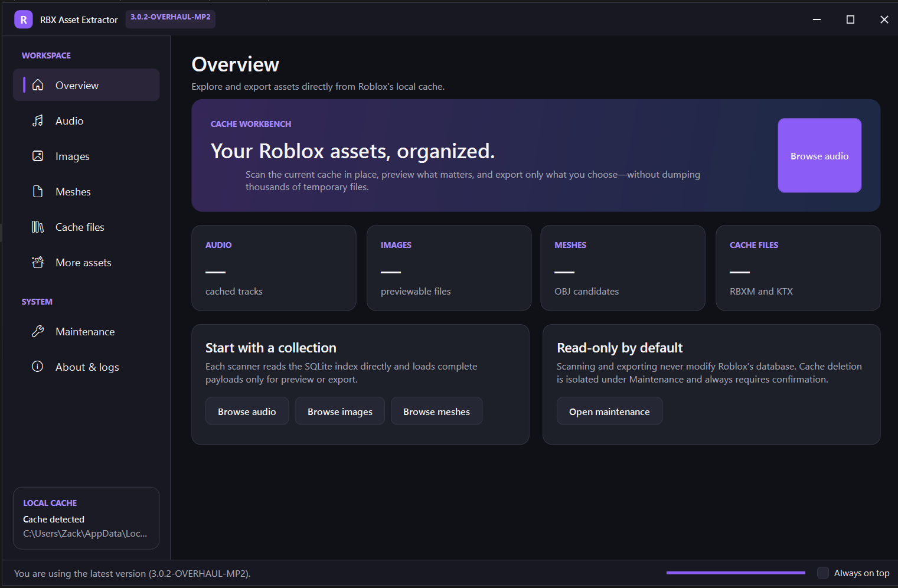This screenshot has width=898, height=588.
Task: Click the sparkle box icon for More assets
Action: pyautogui.click(x=38, y=262)
